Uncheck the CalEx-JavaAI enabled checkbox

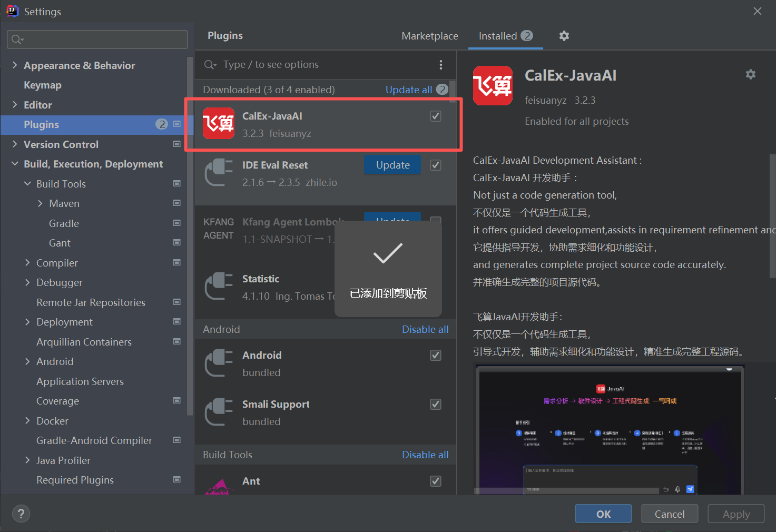pyautogui.click(x=436, y=116)
